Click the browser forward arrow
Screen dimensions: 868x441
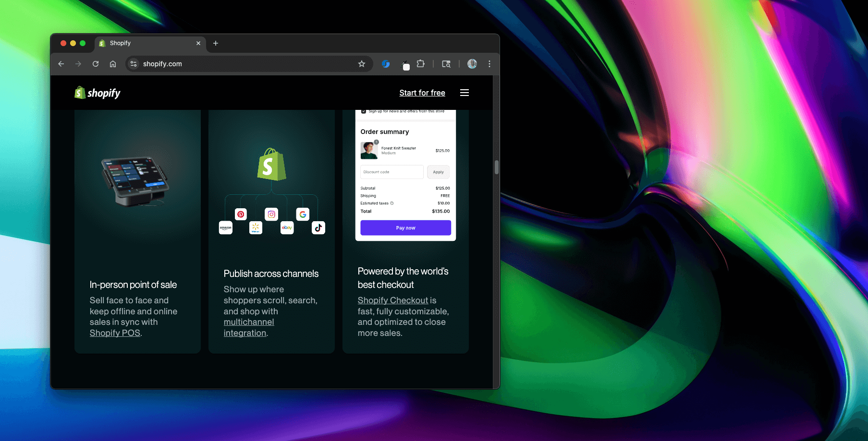coord(78,64)
